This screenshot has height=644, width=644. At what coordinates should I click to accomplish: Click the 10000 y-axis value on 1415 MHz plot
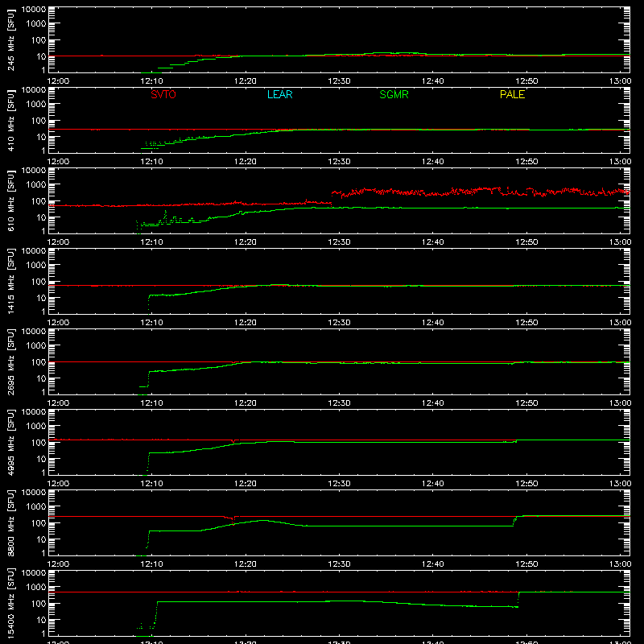34,251
